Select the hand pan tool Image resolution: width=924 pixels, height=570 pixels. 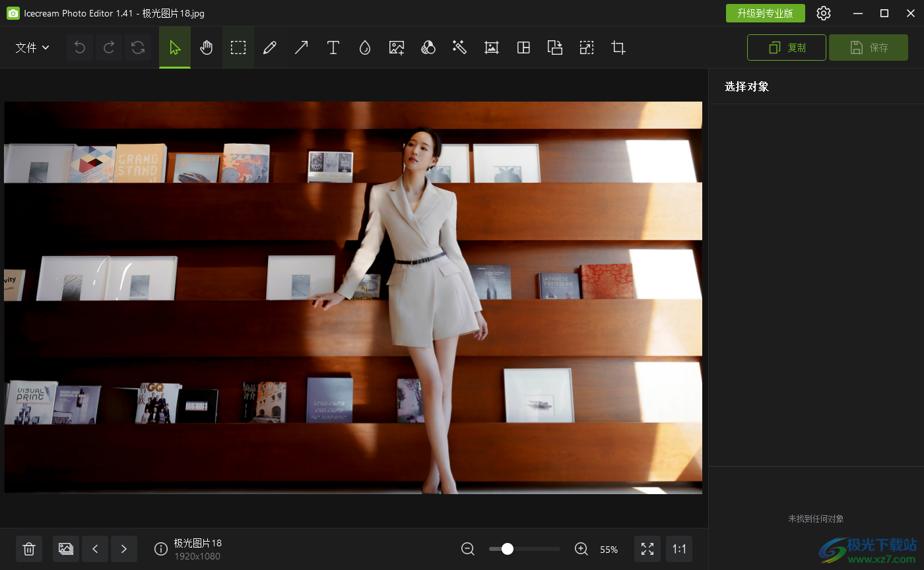[207, 47]
